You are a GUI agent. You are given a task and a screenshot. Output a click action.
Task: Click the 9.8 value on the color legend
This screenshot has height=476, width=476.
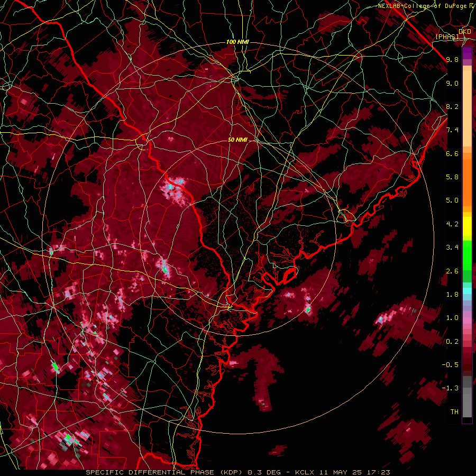coord(452,59)
